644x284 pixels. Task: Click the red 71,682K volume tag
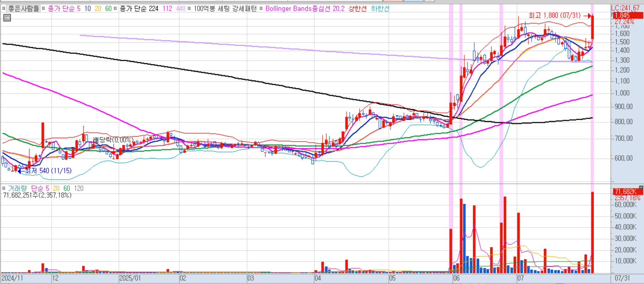click(x=627, y=192)
